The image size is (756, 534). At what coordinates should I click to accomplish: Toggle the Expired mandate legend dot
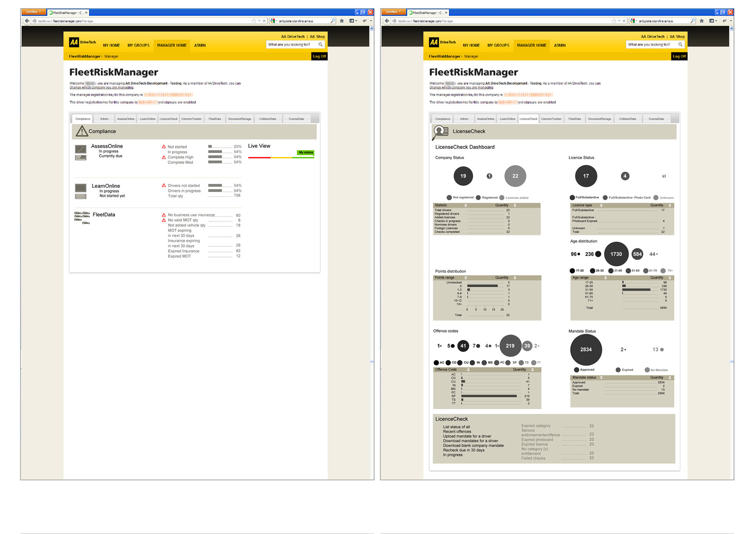(618, 370)
